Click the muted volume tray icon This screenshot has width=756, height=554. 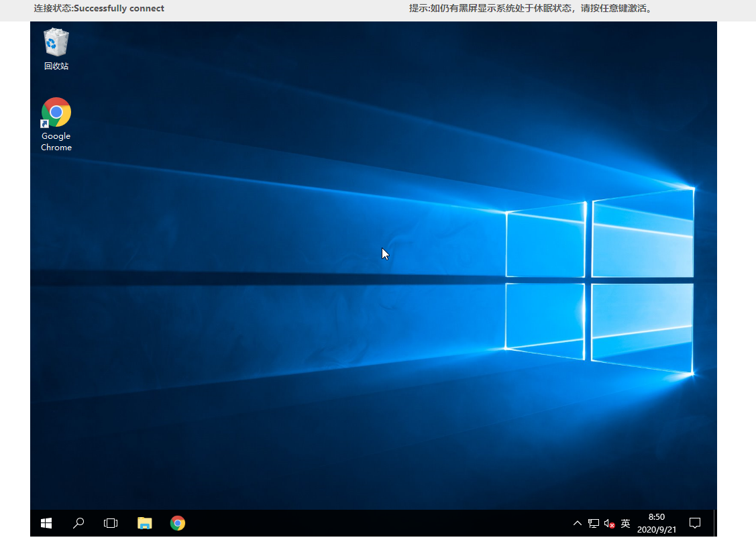coord(609,524)
